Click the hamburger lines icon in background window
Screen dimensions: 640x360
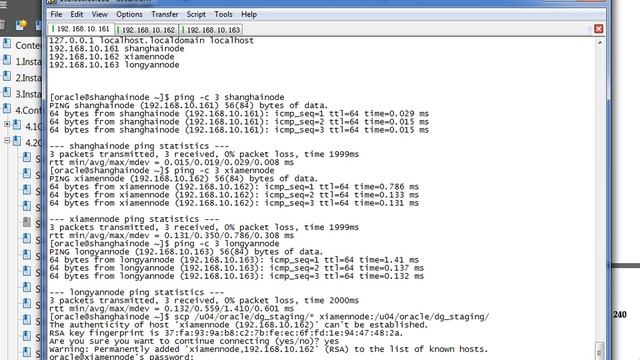[x=4, y=4]
